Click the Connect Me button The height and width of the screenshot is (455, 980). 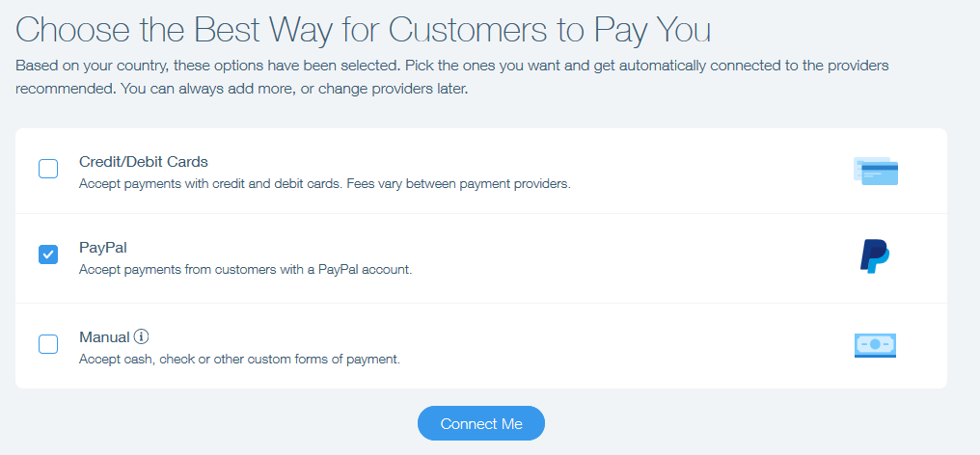pyautogui.click(x=481, y=423)
